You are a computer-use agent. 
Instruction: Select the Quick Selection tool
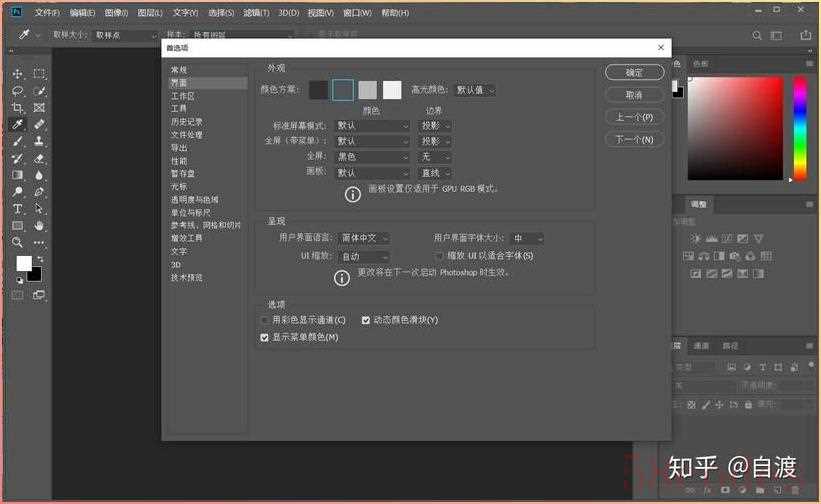click(x=39, y=91)
